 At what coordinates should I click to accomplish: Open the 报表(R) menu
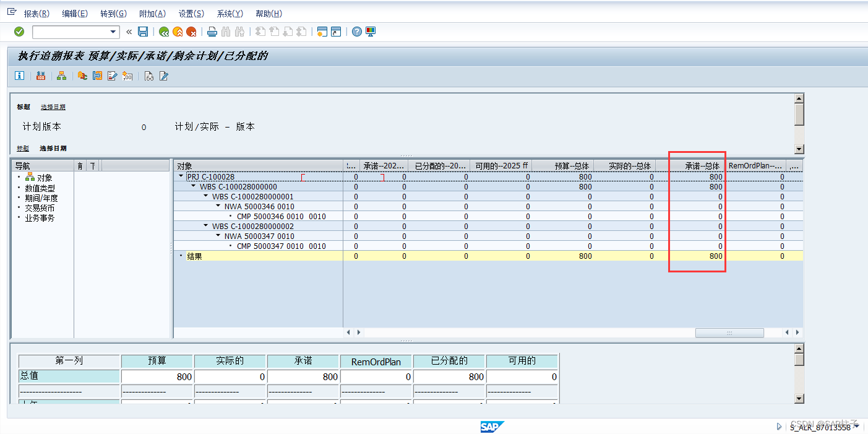pyautogui.click(x=37, y=14)
